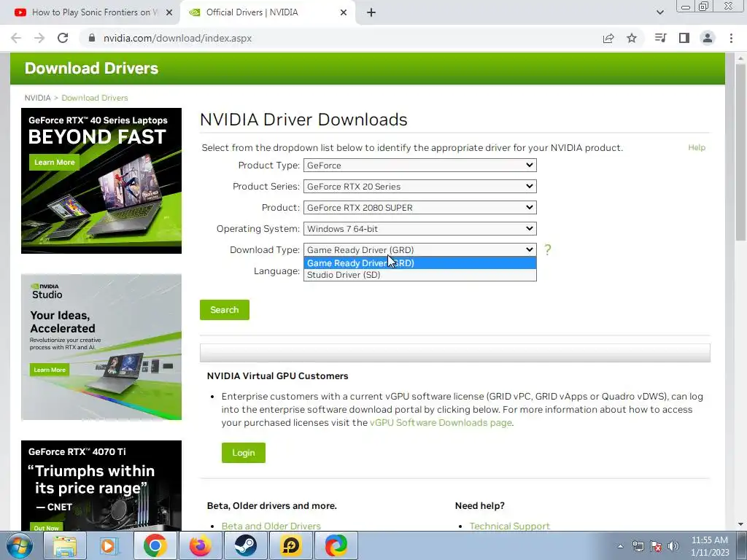Screen dimensions: 747x560
Task: Open the Action Center flag icon
Action: pos(656,546)
